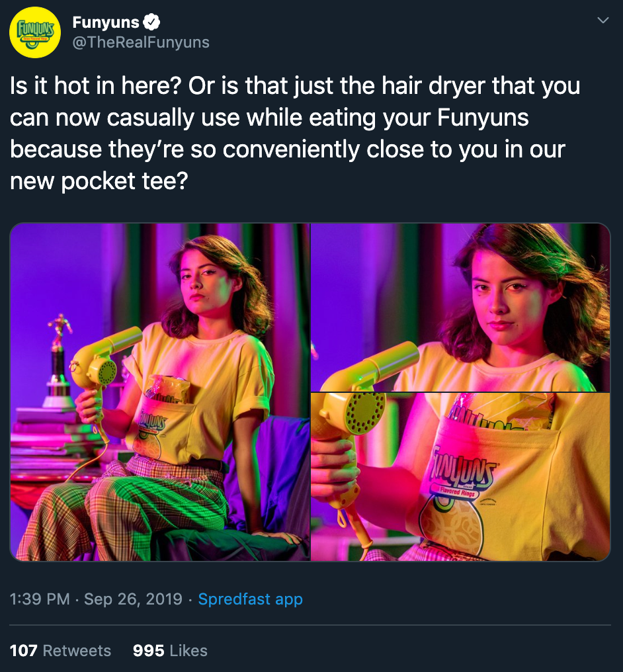Image resolution: width=623 pixels, height=672 pixels.
Task: Open the Funyuns profile avatar
Action: [35, 32]
